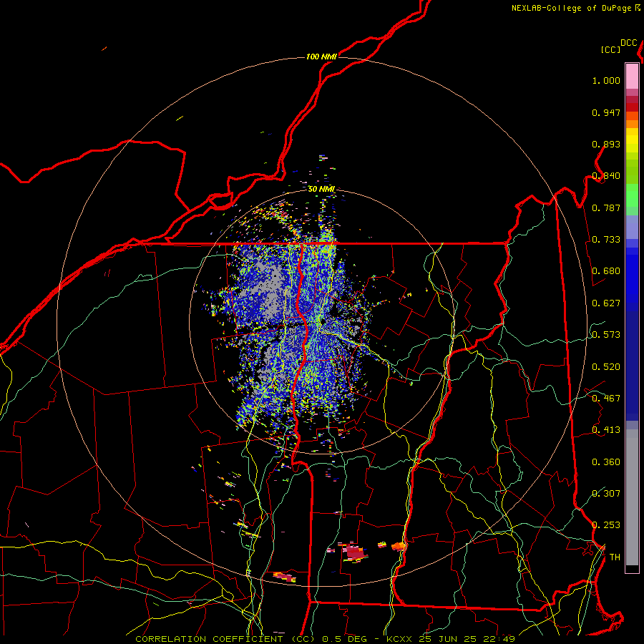Click the 0.520 scale value

click(x=606, y=366)
